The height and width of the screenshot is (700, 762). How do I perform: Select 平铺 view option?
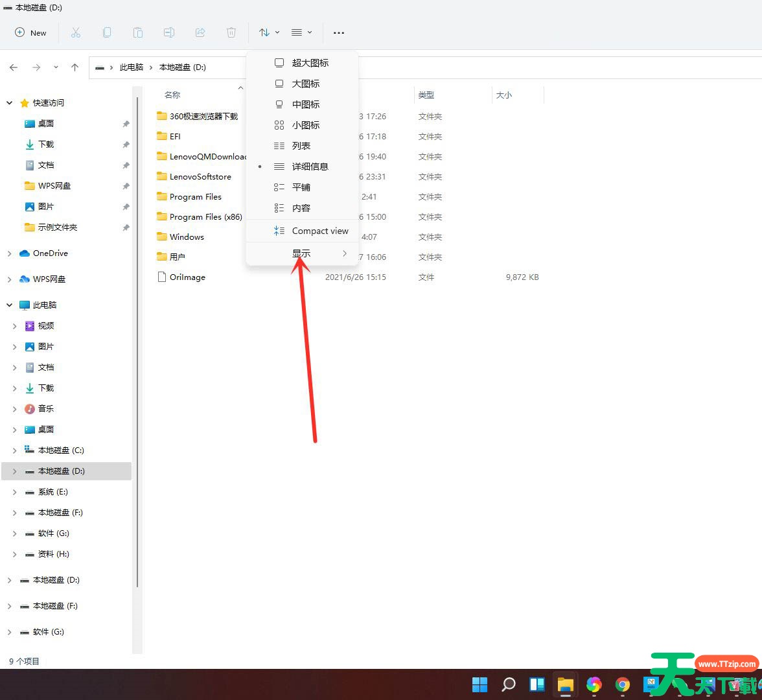tap(302, 188)
